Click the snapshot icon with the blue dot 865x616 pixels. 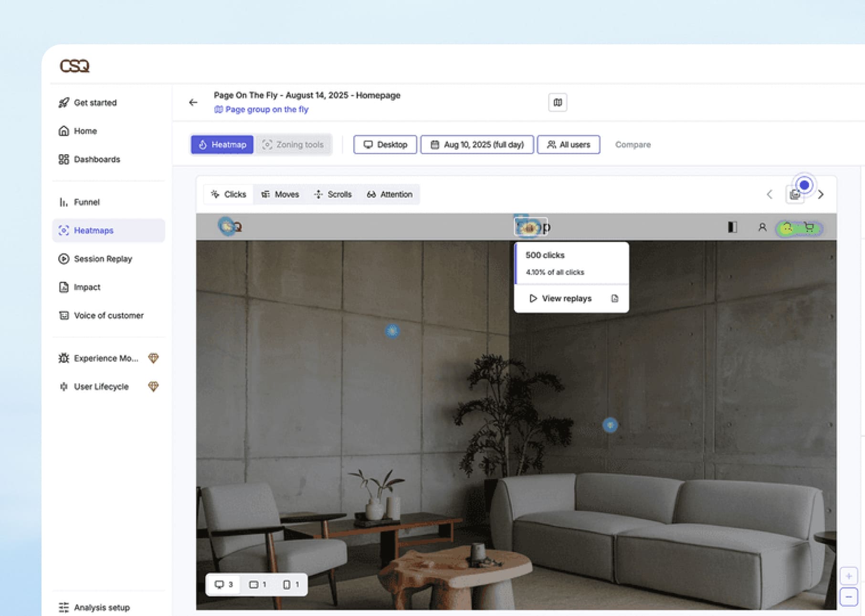[795, 194]
